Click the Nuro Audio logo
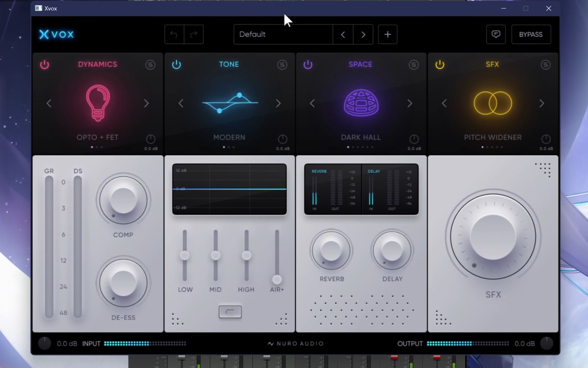This screenshot has width=588, height=368. pos(296,343)
